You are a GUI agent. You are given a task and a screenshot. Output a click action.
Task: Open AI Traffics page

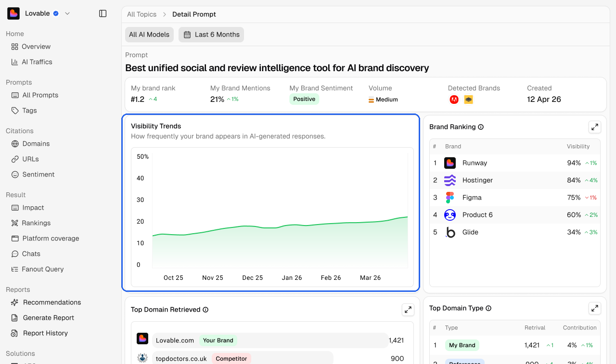click(32, 62)
